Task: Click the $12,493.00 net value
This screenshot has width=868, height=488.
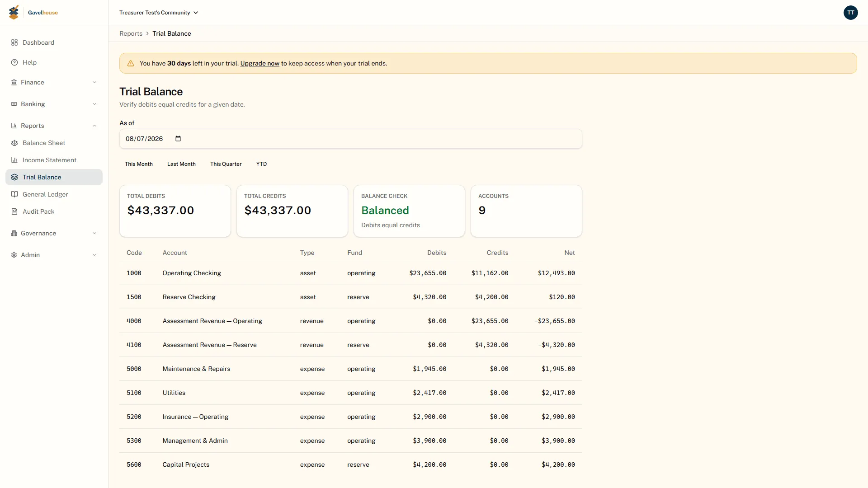Action: tap(556, 273)
